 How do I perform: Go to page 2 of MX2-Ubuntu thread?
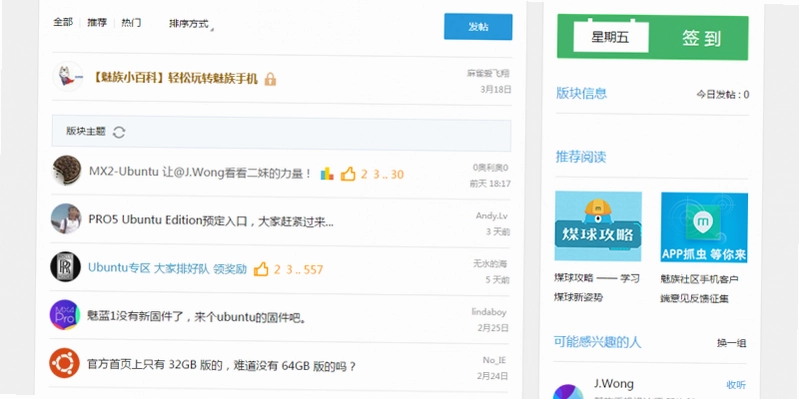coord(364,175)
